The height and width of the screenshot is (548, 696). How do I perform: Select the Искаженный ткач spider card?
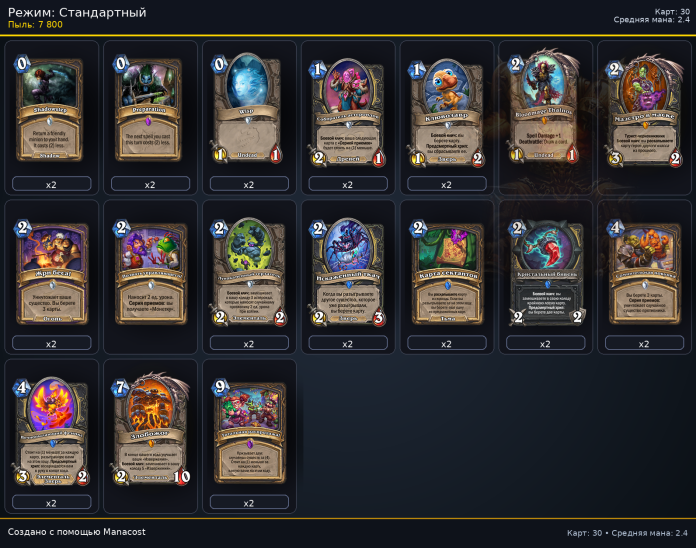click(347, 272)
